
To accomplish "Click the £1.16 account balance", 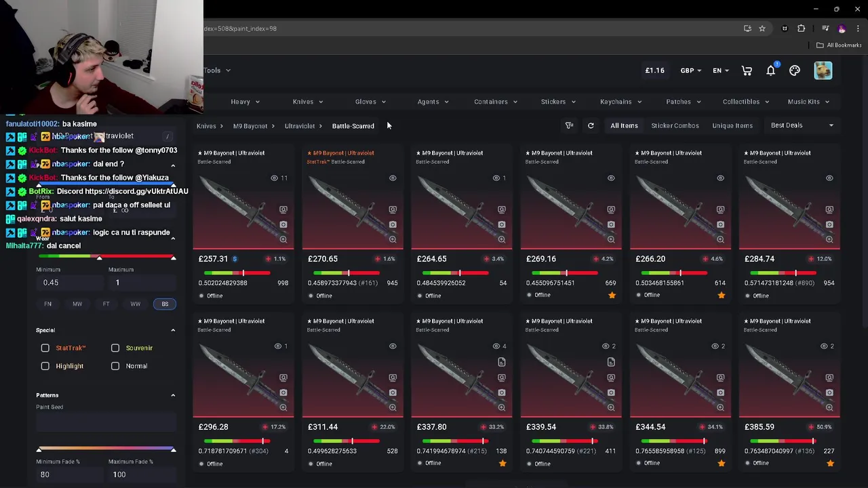I will (x=655, y=70).
